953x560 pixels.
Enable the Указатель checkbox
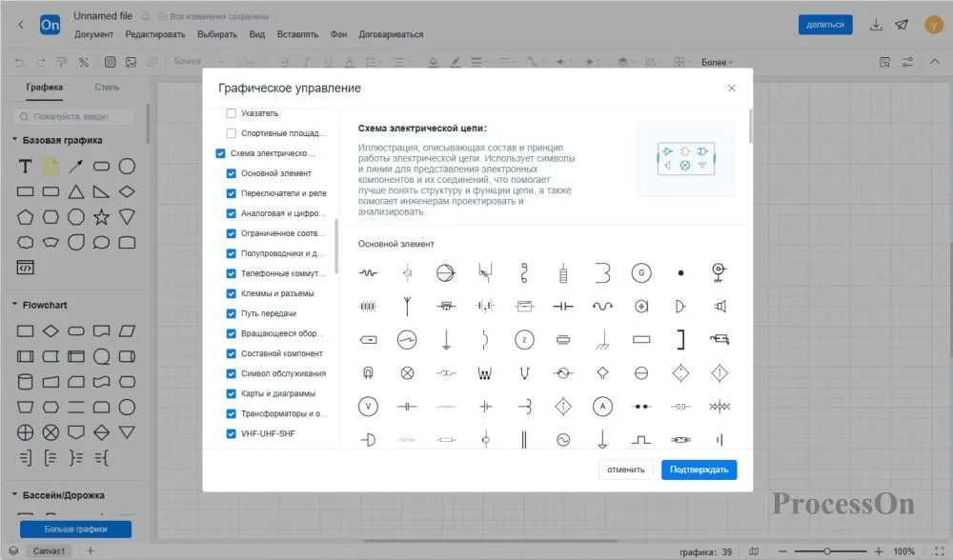(232, 113)
